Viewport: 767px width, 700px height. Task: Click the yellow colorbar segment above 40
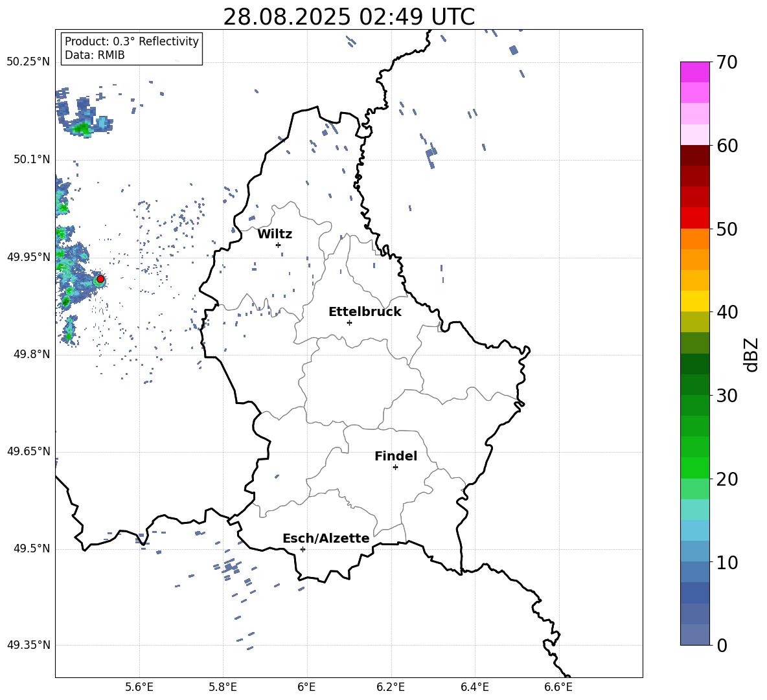(694, 301)
